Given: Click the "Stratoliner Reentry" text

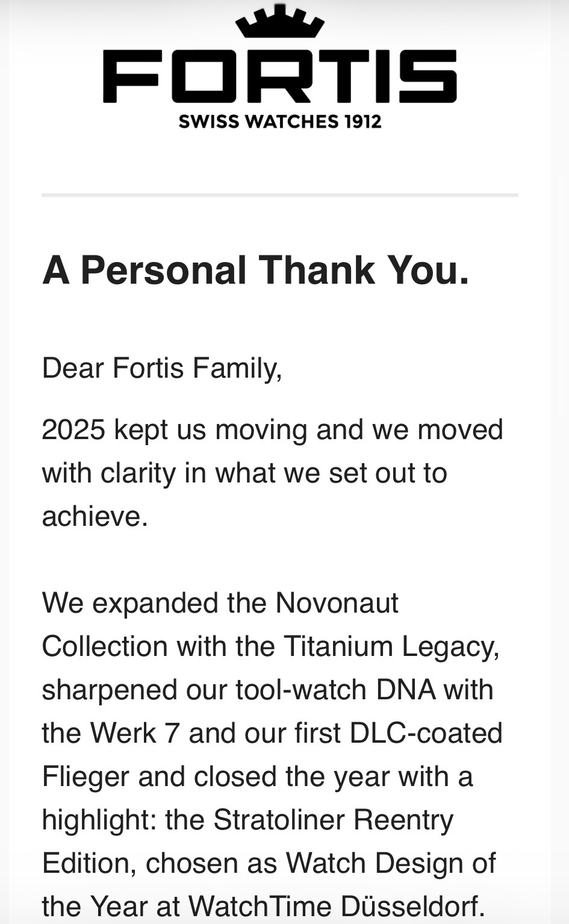Looking at the screenshot, I should coord(333,820).
